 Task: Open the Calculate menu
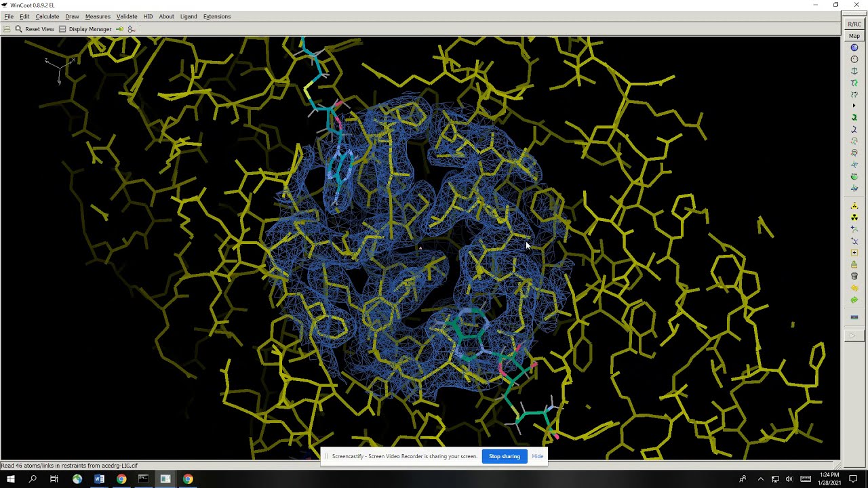[47, 16]
